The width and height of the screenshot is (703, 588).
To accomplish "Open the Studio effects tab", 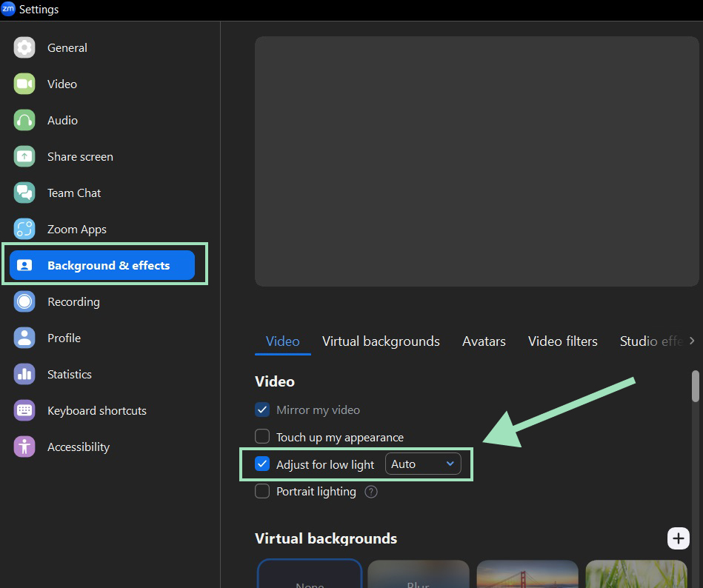I will click(x=651, y=341).
